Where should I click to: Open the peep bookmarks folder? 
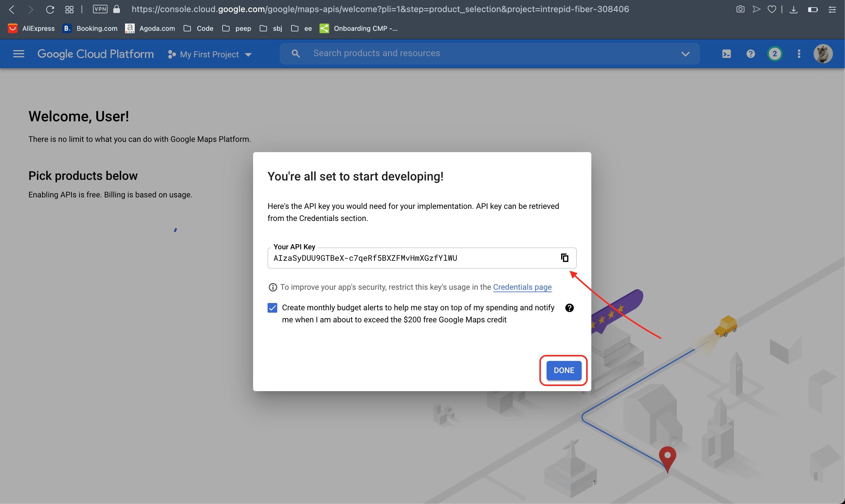[x=236, y=29]
